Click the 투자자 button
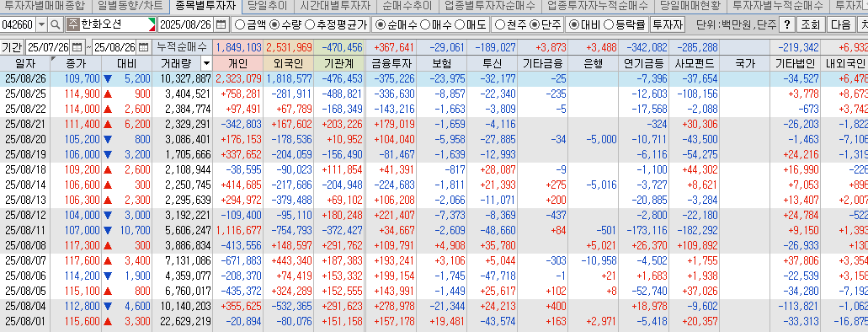The image size is (868, 332). (x=667, y=25)
